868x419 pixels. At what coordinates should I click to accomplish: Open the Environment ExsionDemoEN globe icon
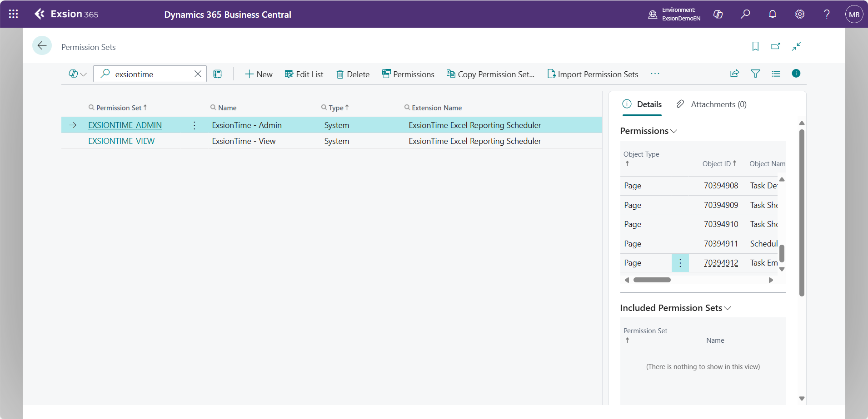[653, 14]
